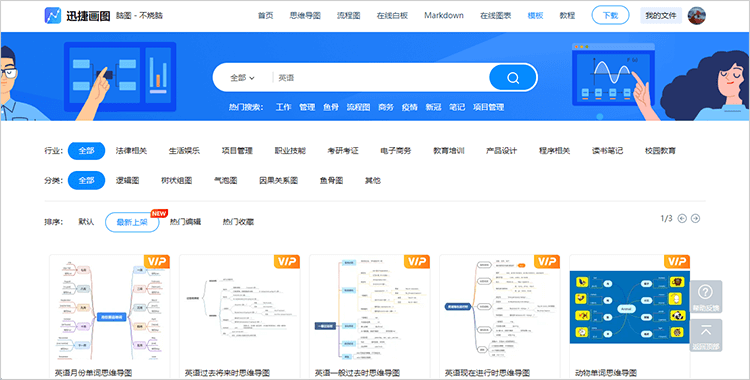Open the 在线白板 nav item
The image size is (750, 380).
point(392,15)
